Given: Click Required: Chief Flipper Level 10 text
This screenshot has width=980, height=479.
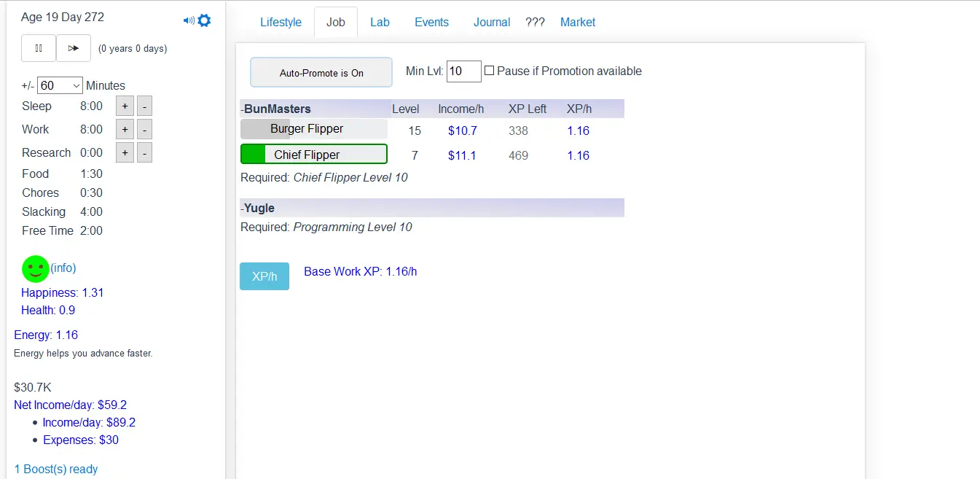Looking at the screenshot, I should (324, 177).
